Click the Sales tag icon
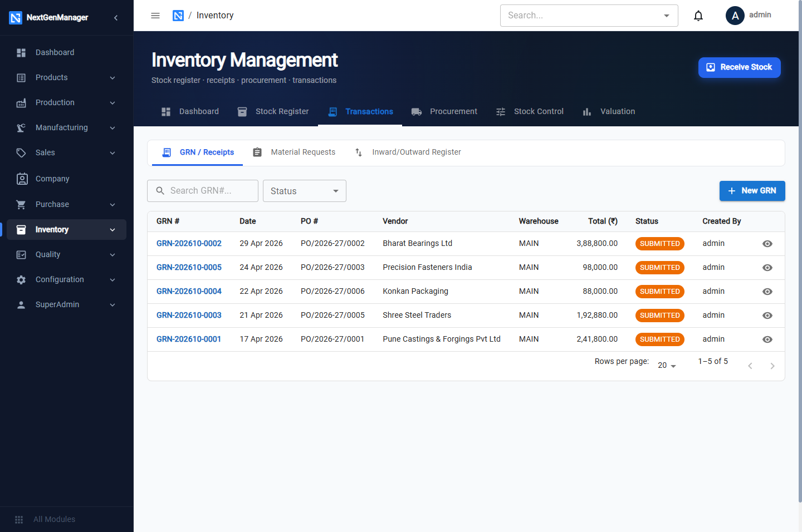Screen dimensions: 802x532 [21, 152]
